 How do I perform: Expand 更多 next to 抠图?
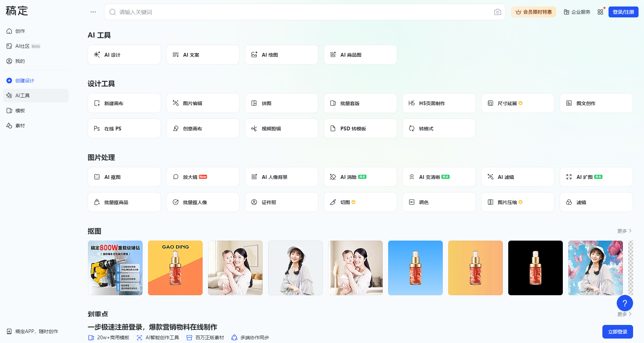[624, 231]
